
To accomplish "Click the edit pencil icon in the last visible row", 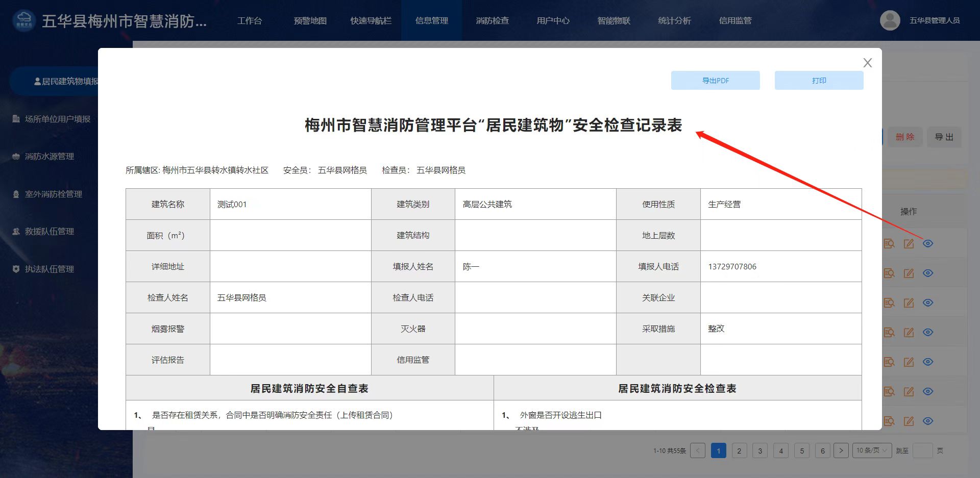I will pos(909,421).
